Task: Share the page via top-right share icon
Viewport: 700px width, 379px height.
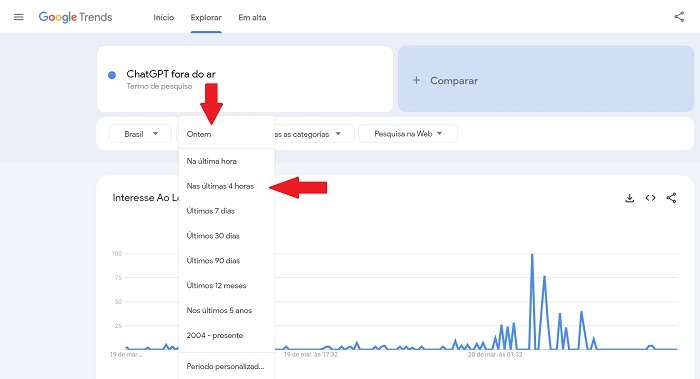Action: (x=679, y=17)
